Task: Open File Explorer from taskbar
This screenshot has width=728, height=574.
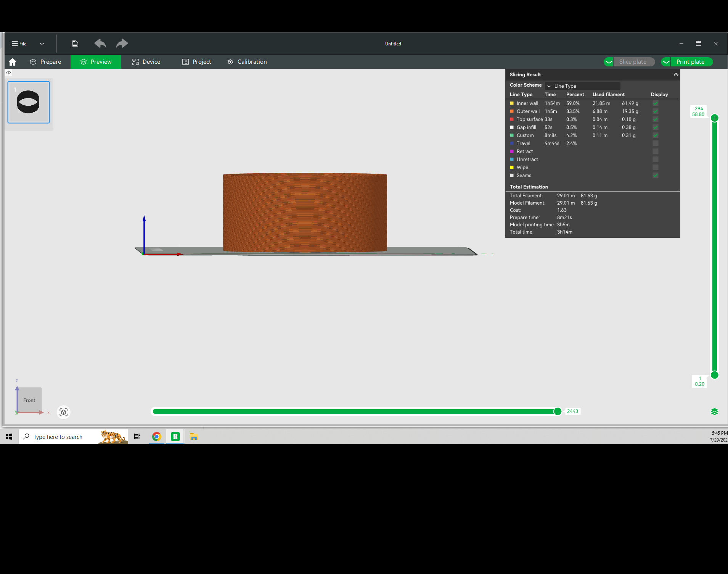Action: tap(194, 437)
